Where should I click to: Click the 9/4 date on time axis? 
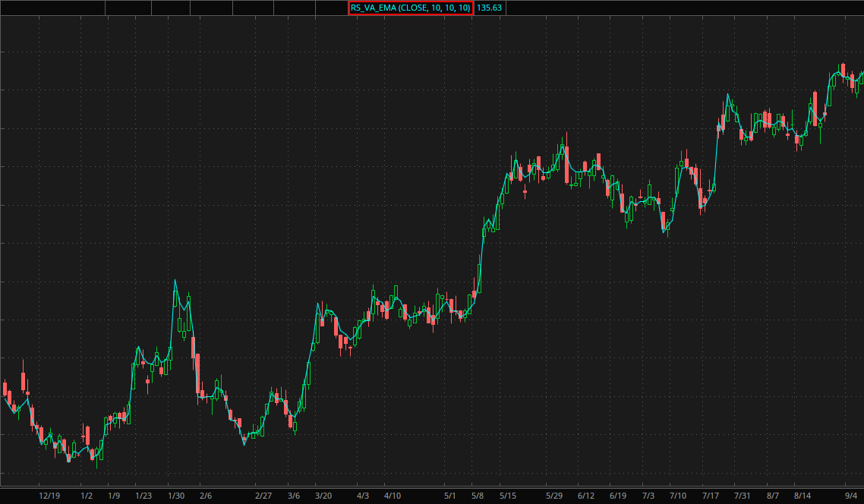[851, 496]
